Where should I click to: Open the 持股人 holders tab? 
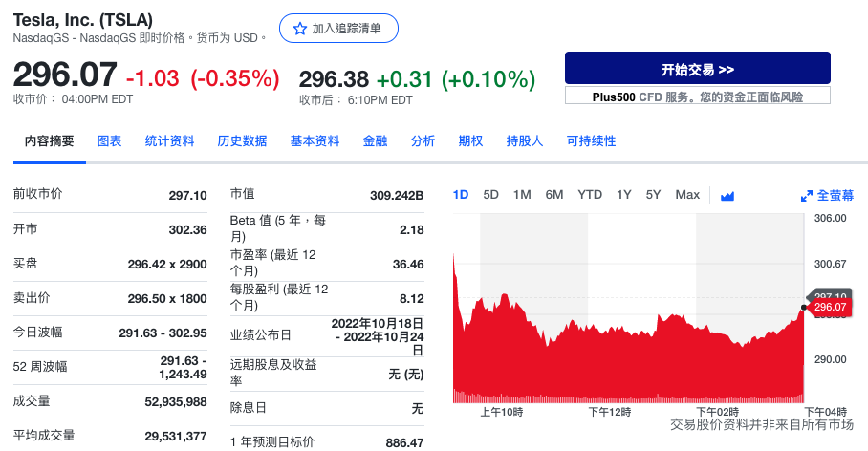(x=524, y=141)
